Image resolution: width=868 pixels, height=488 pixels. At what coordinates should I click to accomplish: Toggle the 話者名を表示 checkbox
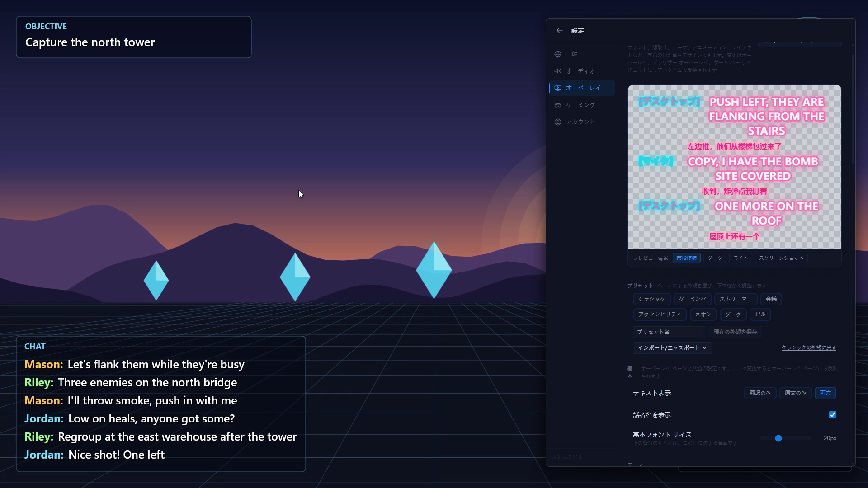coord(832,415)
